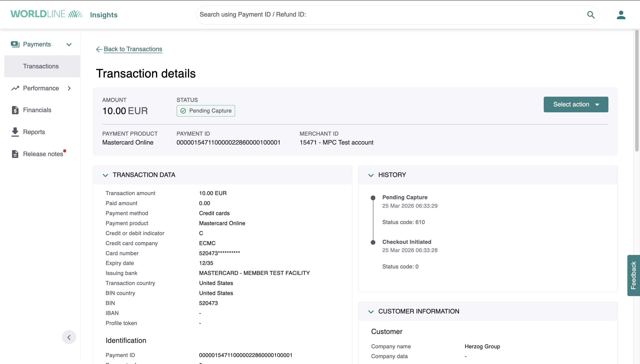Click the Credit card company value ECMC
640x364 pixels.
(x=207, y=243)
